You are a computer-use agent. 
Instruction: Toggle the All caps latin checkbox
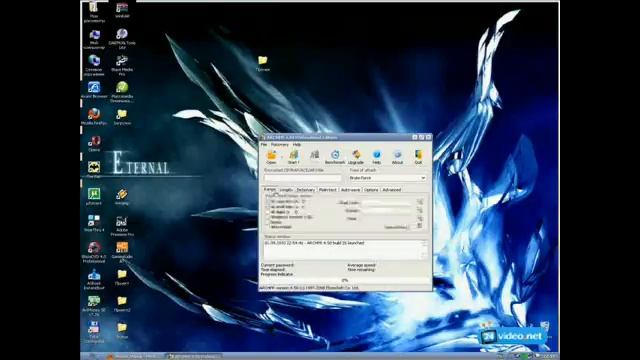pyautogui.click(x=268, y=202)
